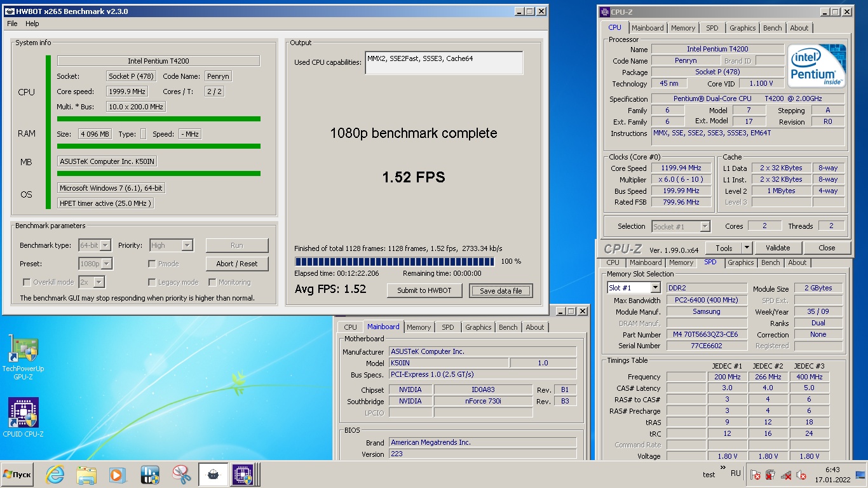
Task: Open the Snipping Tool taskbar icon
Action: pos(182,475)
